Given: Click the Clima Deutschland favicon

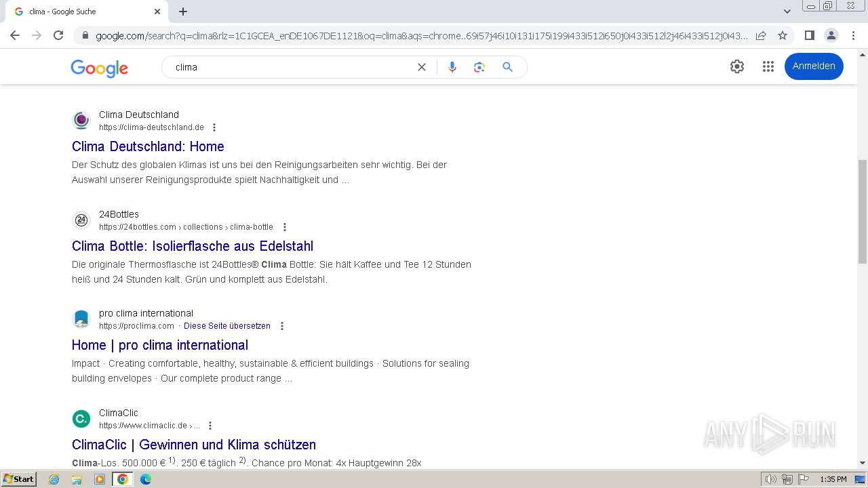Looking at the screenshot, I should 81,121.
